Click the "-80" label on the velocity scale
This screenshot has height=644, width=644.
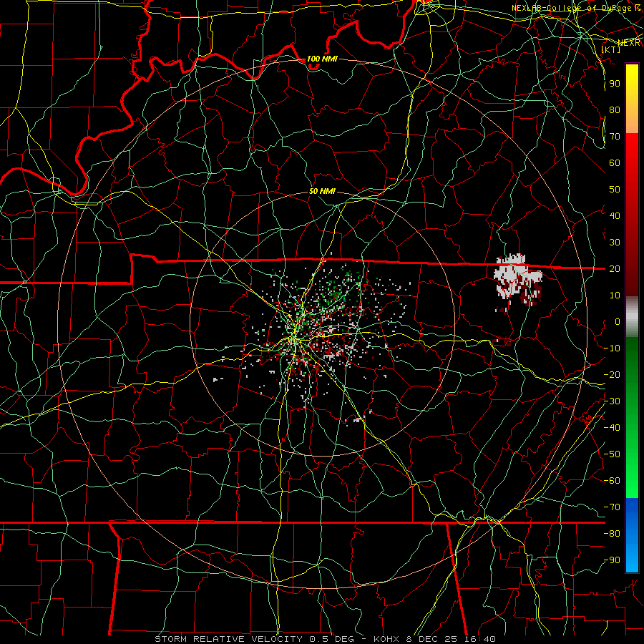(x=613, y=534)
